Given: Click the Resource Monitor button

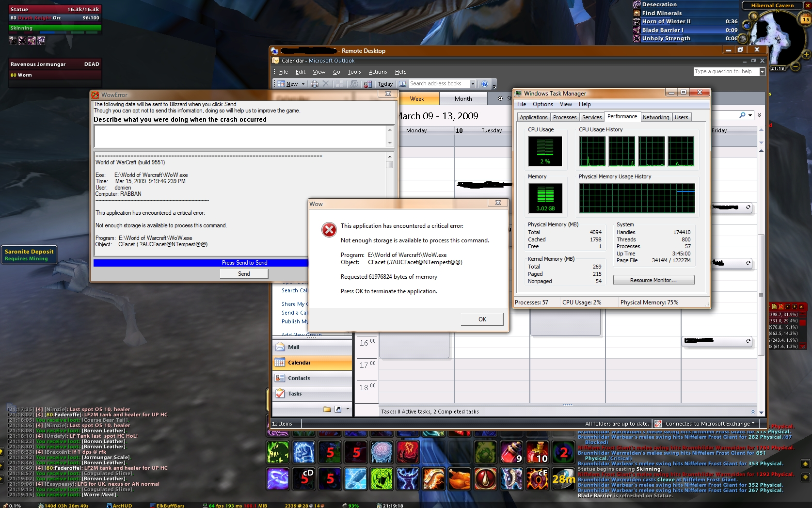Looking at the screenshot, I should 653,280.
